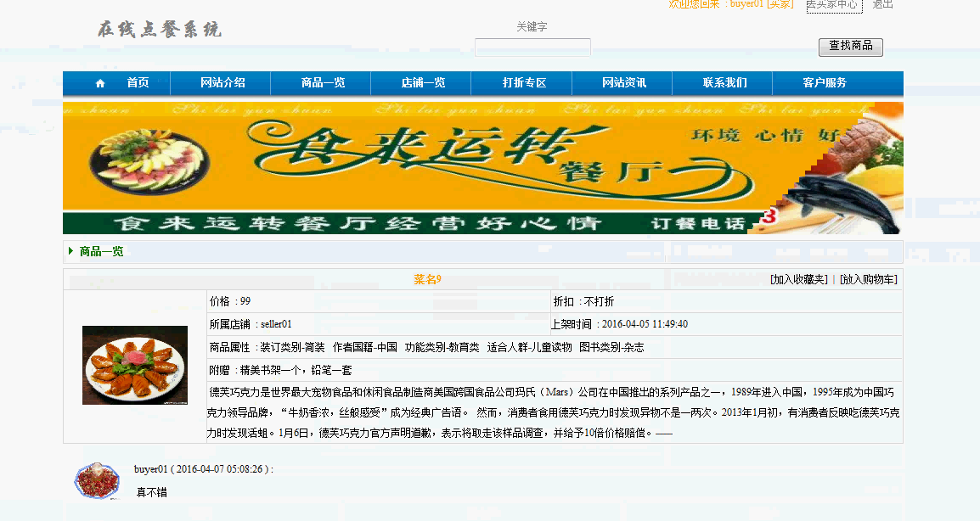The image size is (980, 521).
Task: Click the 退出 logout link
Action: (x=882, y=4)
